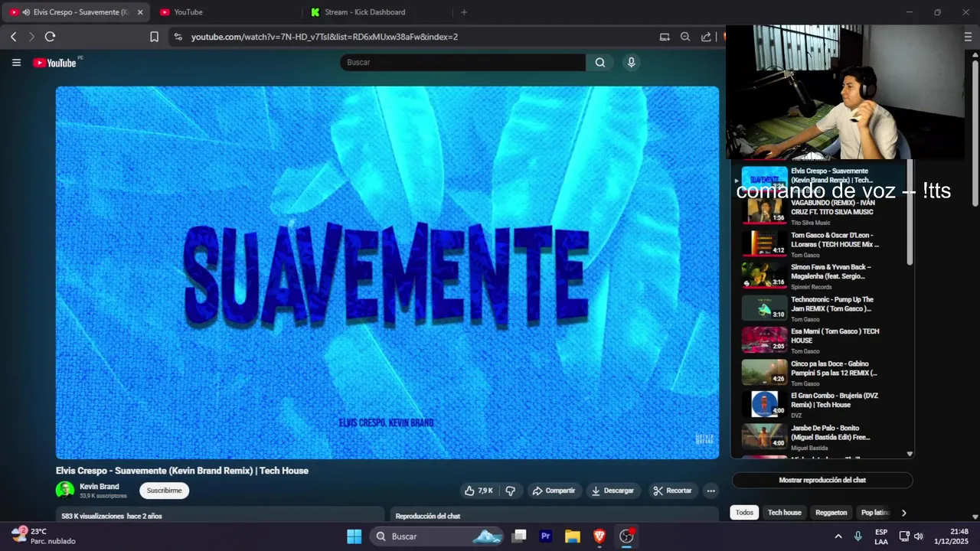Select the Reggaeton filter chip
980x551 pixels.
831,513
